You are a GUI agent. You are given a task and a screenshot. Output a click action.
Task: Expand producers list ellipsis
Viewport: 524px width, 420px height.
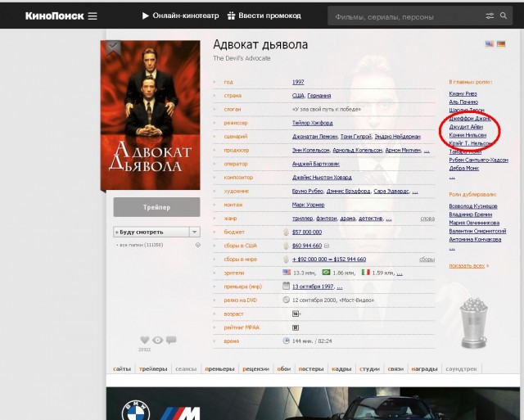click(x=427, y=151)
